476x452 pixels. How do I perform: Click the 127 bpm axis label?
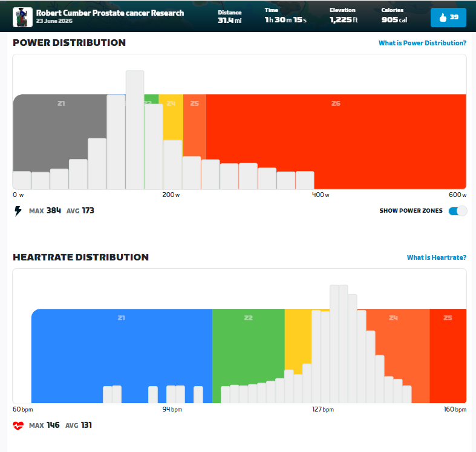pos(323,409)
